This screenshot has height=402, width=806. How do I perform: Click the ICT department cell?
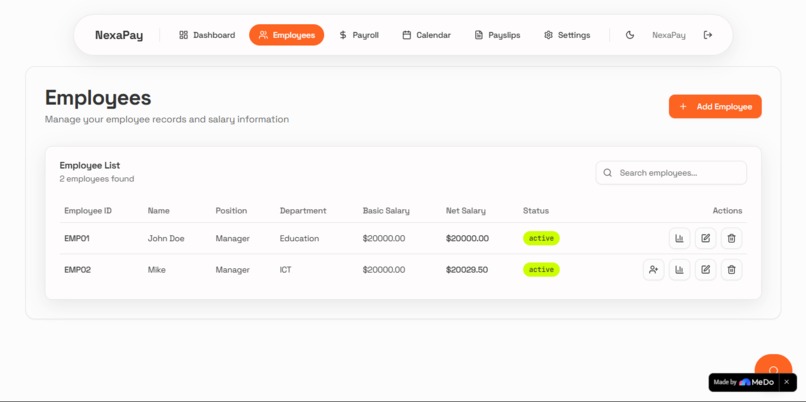(x=285, y=270)
